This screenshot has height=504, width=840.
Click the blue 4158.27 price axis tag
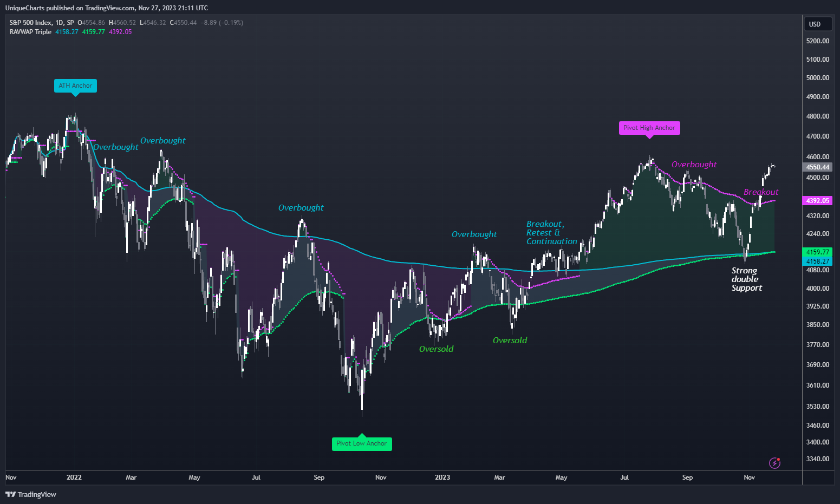coord(817,261)
